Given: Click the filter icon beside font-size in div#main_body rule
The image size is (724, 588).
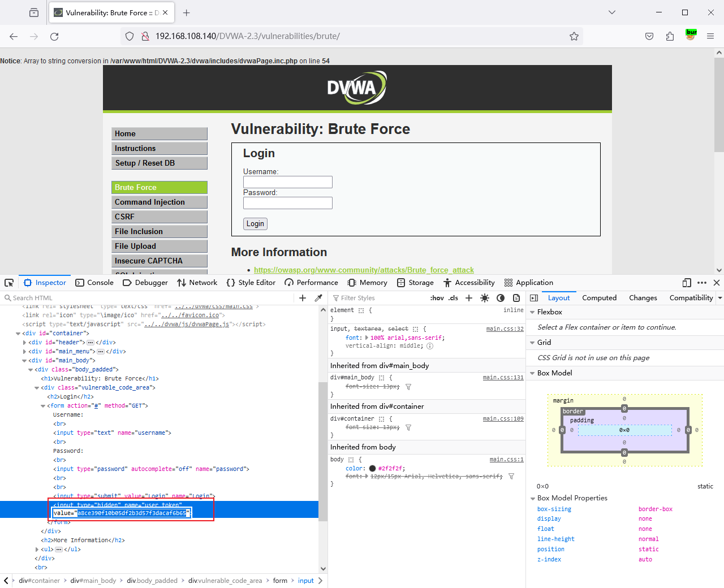Looking at the screenshot, I should [408, 387].
